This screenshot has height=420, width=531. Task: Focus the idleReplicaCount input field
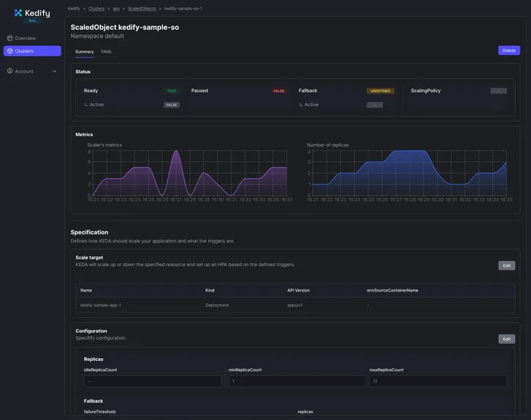point(152,381)
